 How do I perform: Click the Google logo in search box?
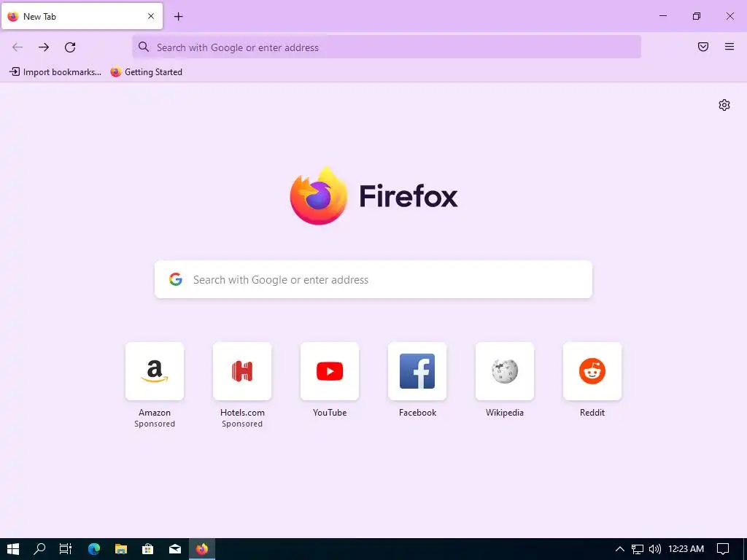(176, 279)
